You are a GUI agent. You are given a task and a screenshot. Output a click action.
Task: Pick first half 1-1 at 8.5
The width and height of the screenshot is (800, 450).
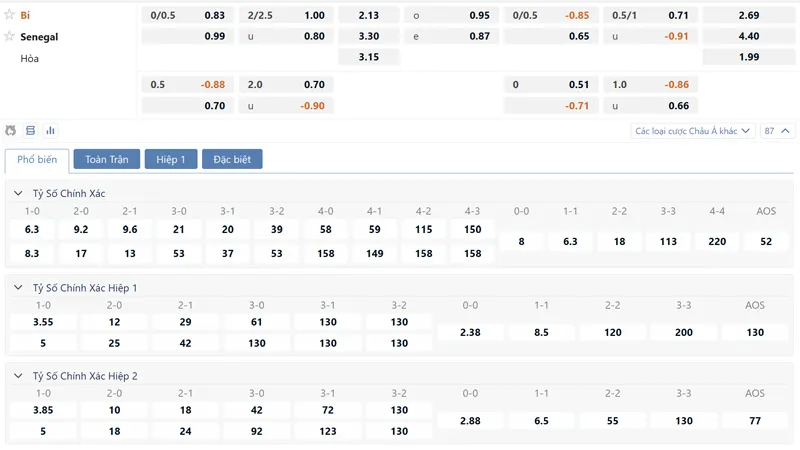coord(541,332)
